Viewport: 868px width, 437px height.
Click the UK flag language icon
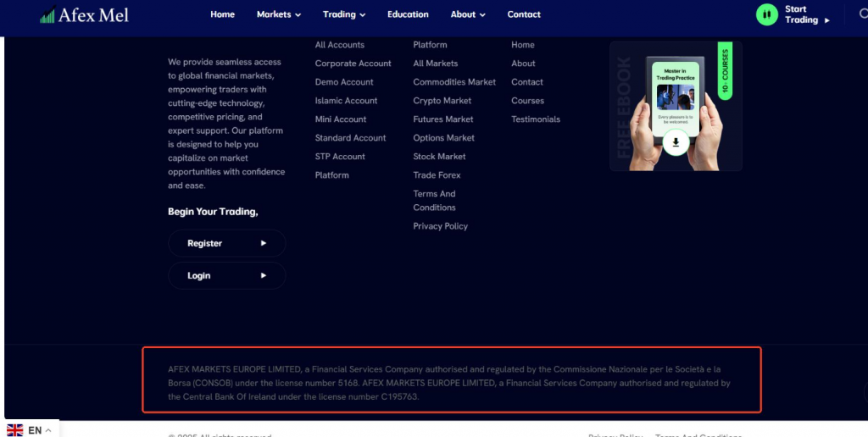(15, 430)
